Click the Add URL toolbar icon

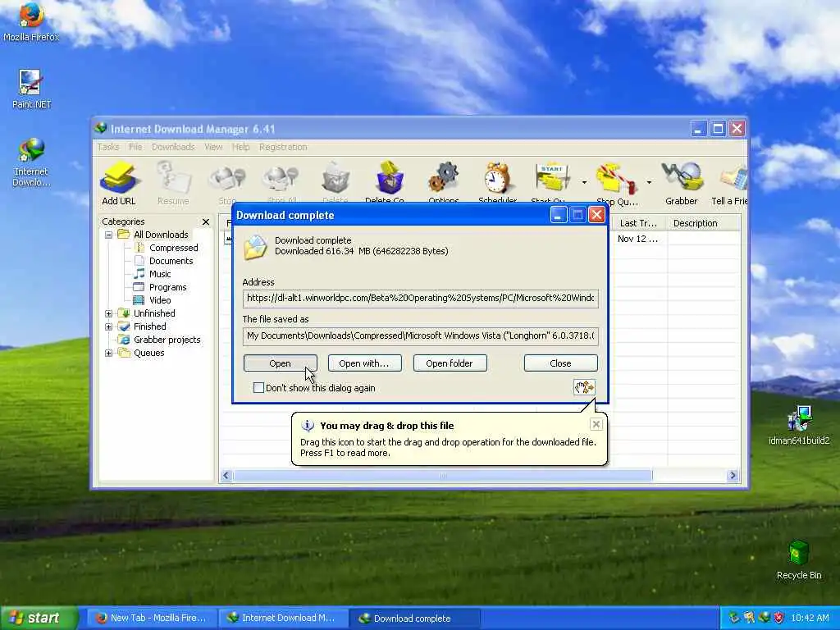119,183
